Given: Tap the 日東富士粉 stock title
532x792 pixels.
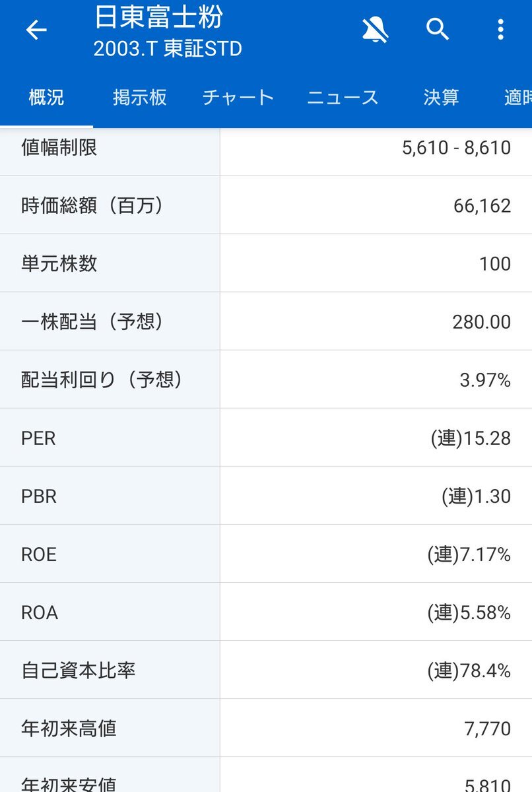Looking at the screenshot, I should point(158,18).
